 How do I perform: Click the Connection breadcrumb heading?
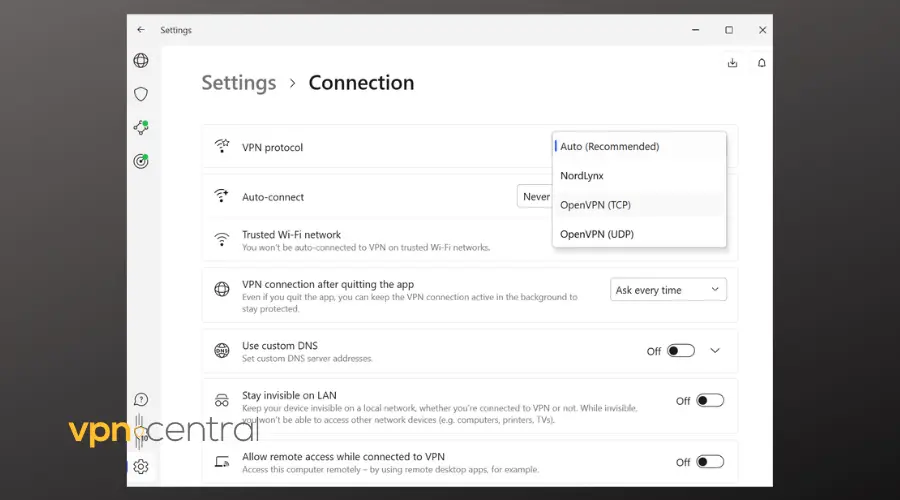361,83
